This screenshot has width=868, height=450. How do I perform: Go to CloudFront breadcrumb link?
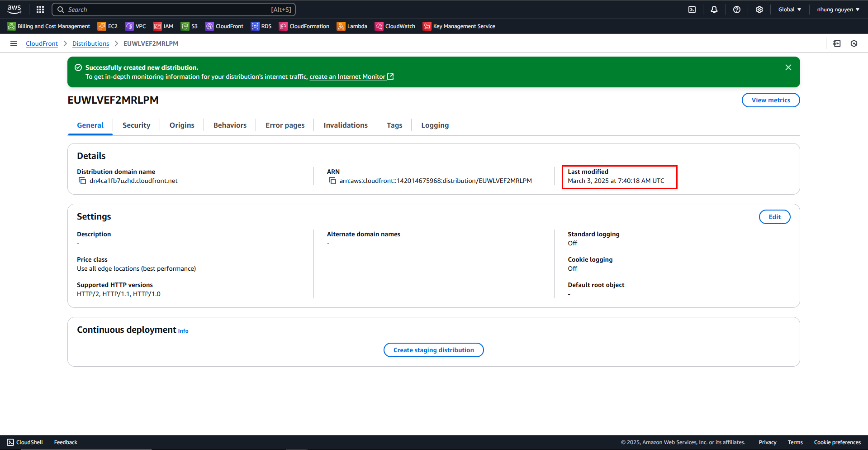pos(42,43)
